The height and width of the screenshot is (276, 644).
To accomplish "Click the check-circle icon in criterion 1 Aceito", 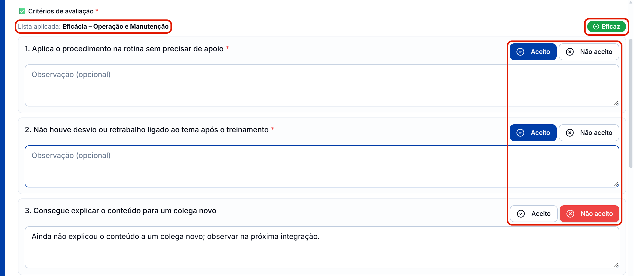I will pyautogui.click(x=520, y=52).
